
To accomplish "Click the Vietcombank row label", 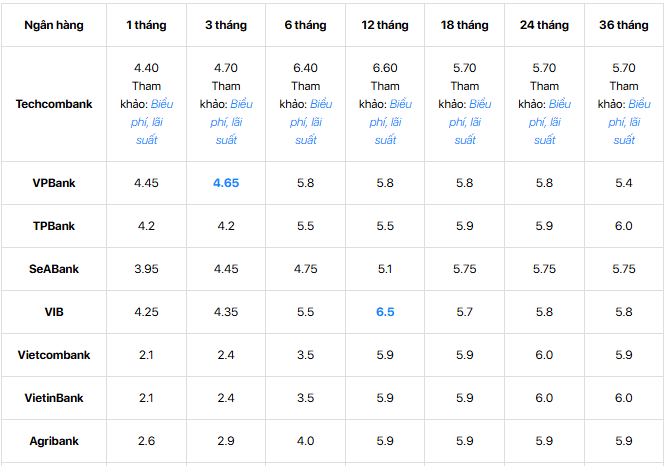I will tap(54, 355).
